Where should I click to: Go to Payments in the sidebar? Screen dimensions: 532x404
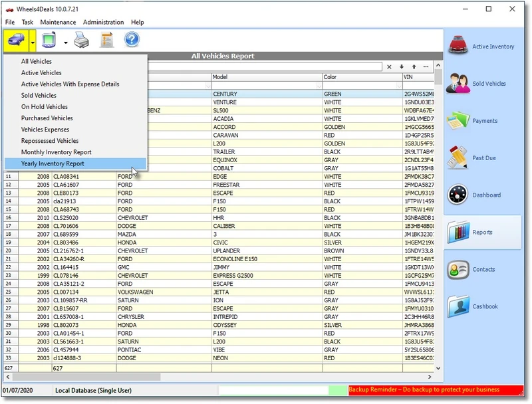pyautogui.click(x=483, y=121)
